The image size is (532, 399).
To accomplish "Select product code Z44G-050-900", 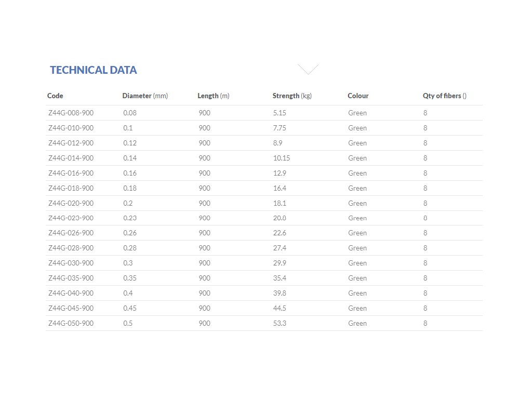I will [71, 323].
